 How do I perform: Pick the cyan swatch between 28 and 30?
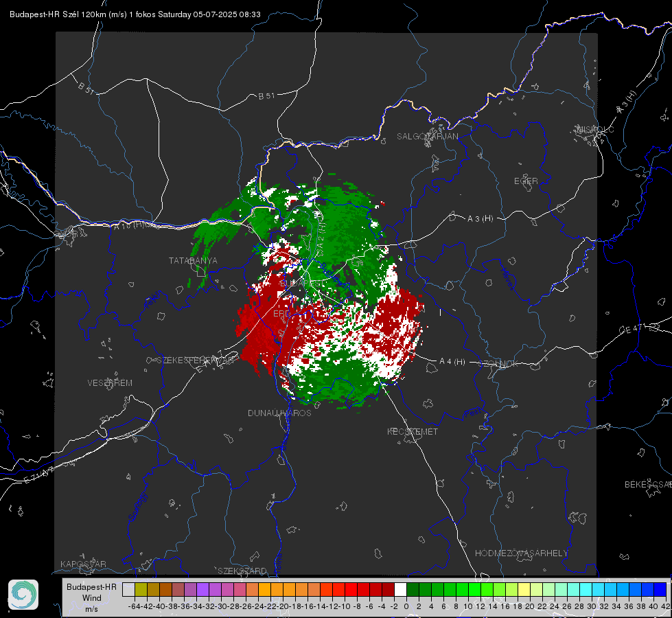(586, 589)
